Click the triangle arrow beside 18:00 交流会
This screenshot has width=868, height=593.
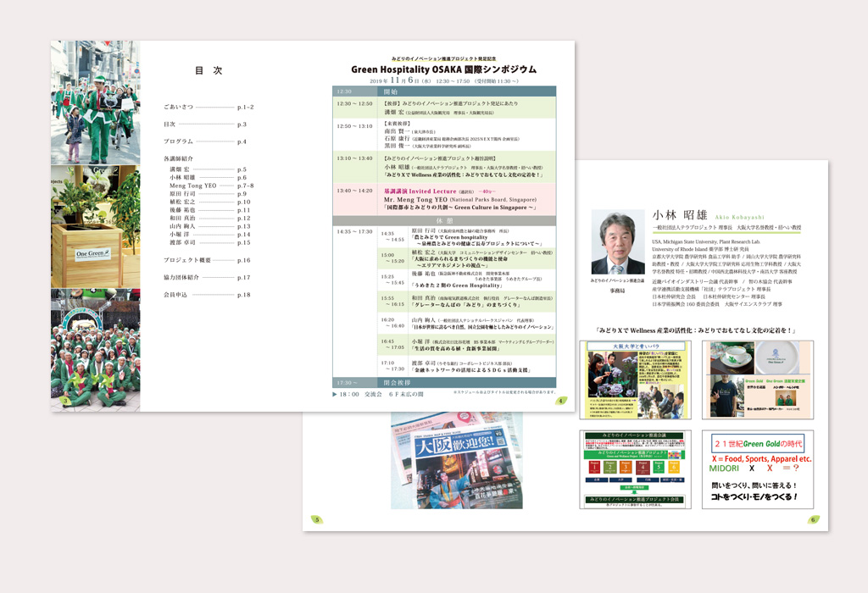335,394
